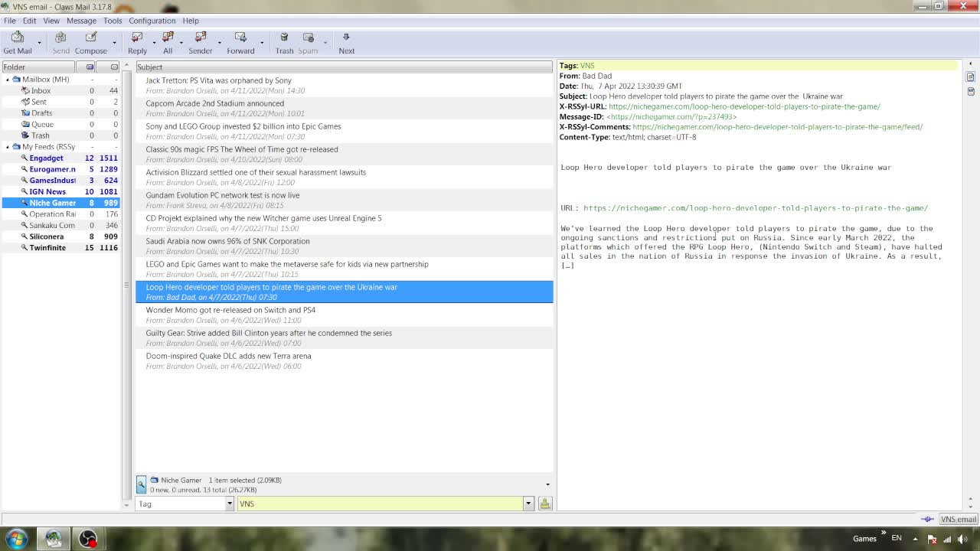Click the unread messages column header icon
This screenshot has width=980, height=551.
(90, 67)
